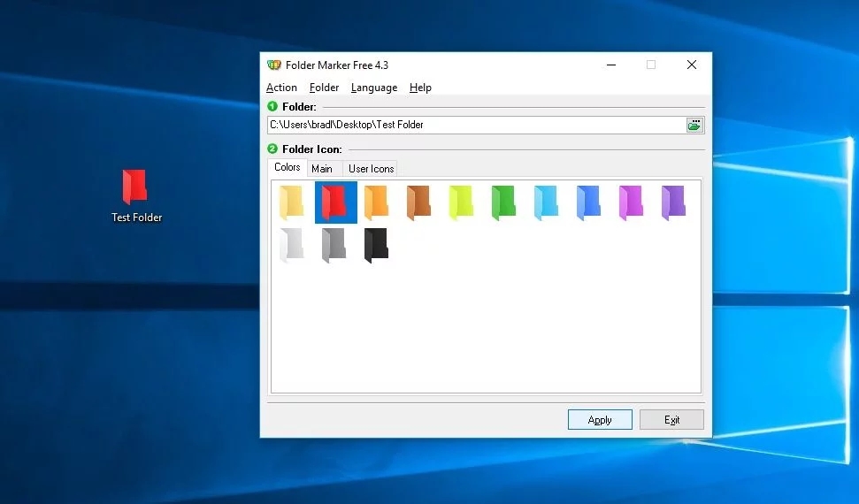This screenshot has width=859, height=504.
Task: Choose the red folder icon
Action: (335, 202)
